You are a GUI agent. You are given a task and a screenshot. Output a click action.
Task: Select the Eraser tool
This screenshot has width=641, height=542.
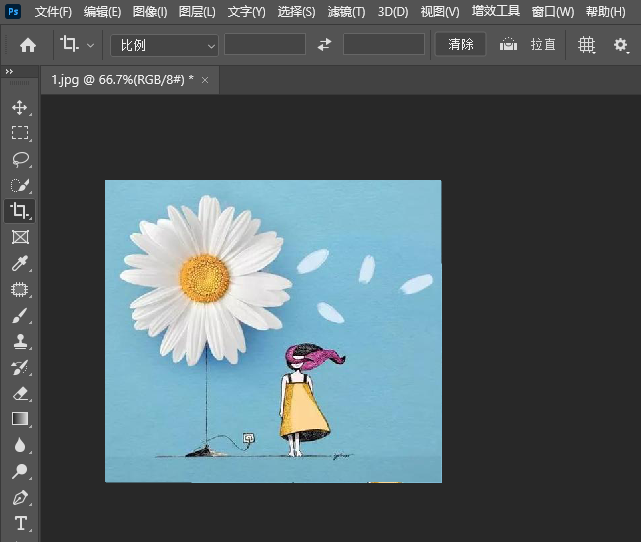pos(19,394)
